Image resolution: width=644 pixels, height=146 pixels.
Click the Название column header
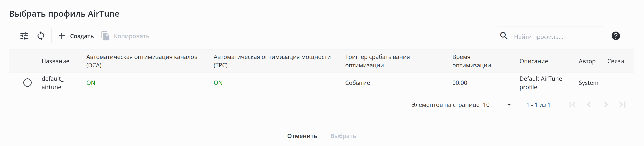(x=56, y=61)
